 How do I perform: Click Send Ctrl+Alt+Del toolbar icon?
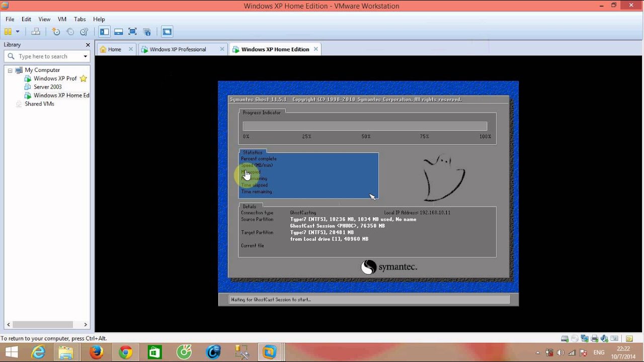point(36,32)
